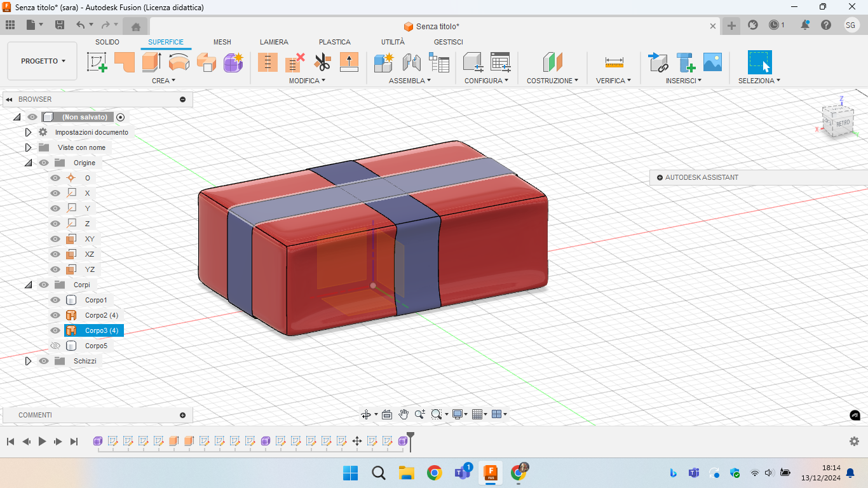Screen dimensions: 868x488
Task: Select the Trim surface tool
Action: click(268, 62)
